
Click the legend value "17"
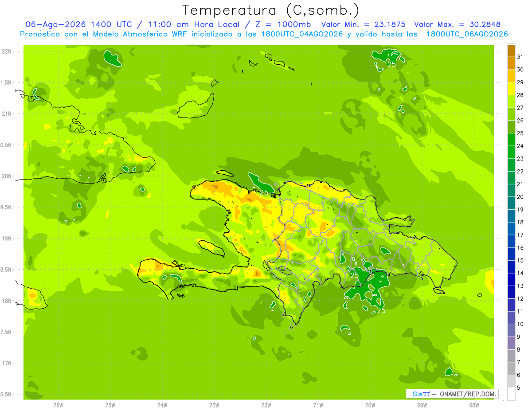click(x=520, y=235)
